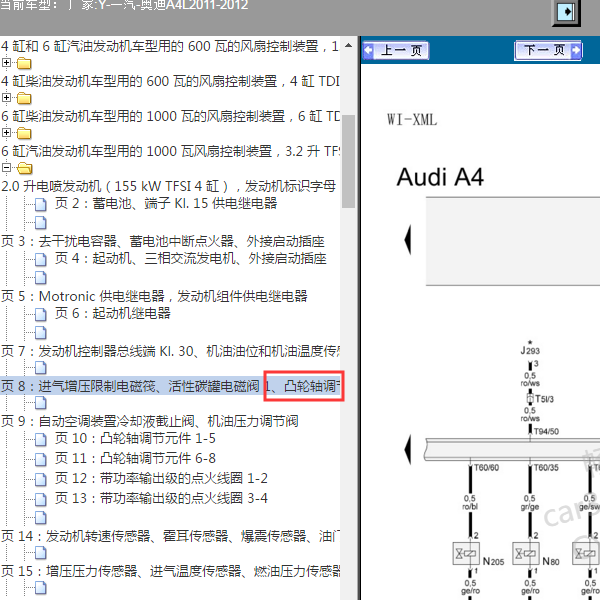This screenshot has height=600, width=600.
Task: Select 6缸柴油 1000瓦风扇控制装置 entry
Action: click(x=170, y=116)
